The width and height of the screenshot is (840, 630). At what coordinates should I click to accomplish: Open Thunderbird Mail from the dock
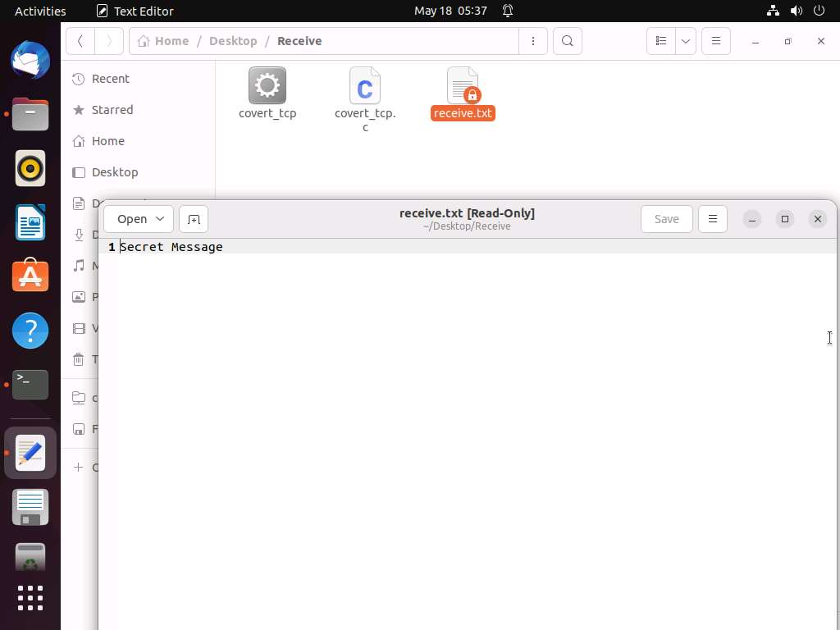click(x=30, y=62)
